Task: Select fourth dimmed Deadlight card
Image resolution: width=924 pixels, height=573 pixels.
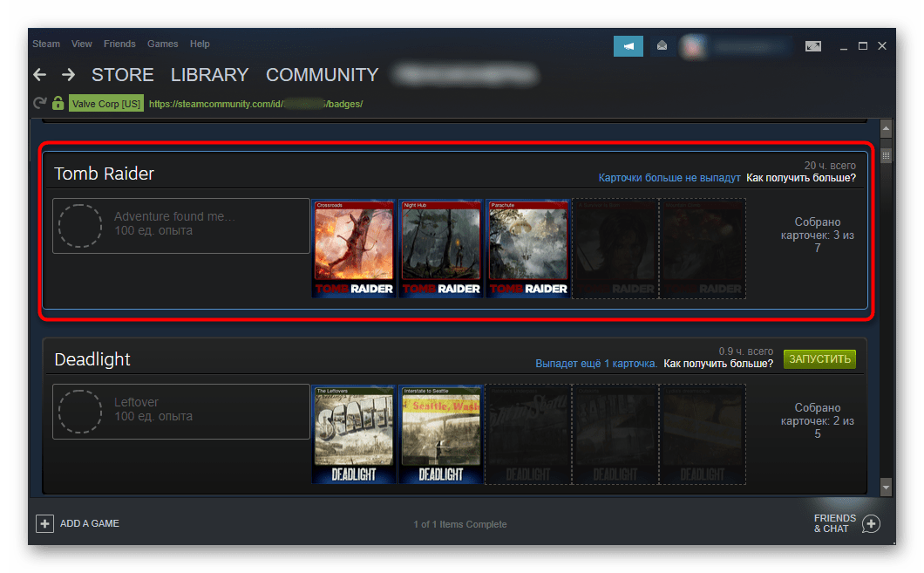Action: 615,434
